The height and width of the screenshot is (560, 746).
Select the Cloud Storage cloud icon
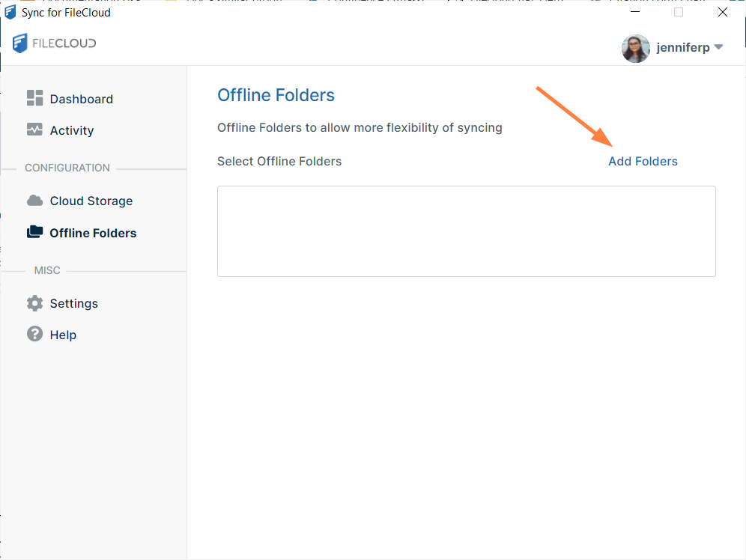(34, 201)
